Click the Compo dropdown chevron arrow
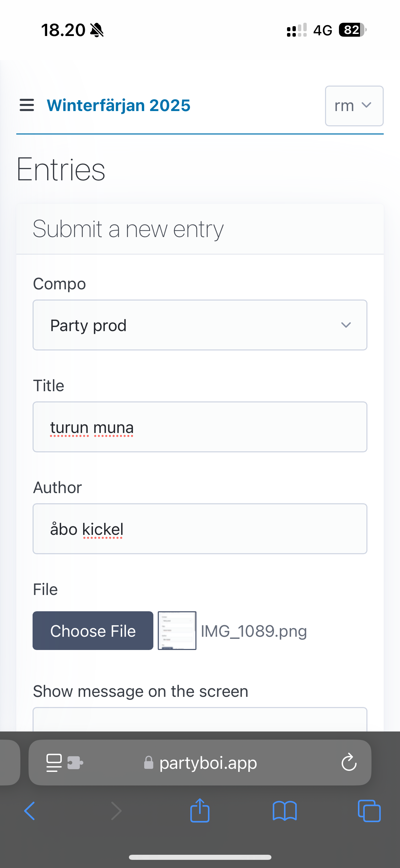The image size is (400, 868). (346, 325)
